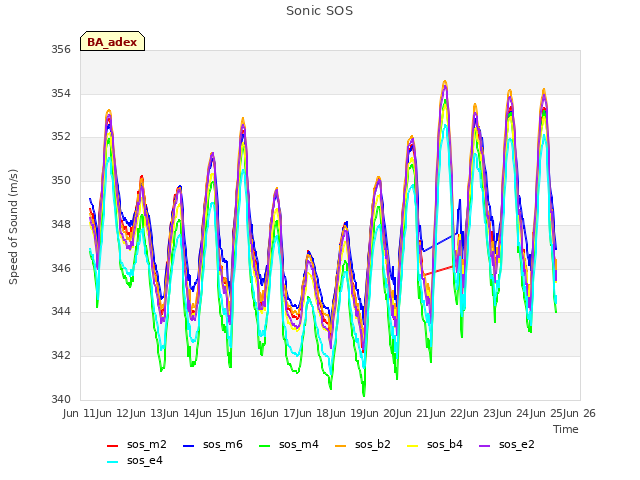
Task: Click the 342 y-axis tick label
Action: (x=61, y=355)
